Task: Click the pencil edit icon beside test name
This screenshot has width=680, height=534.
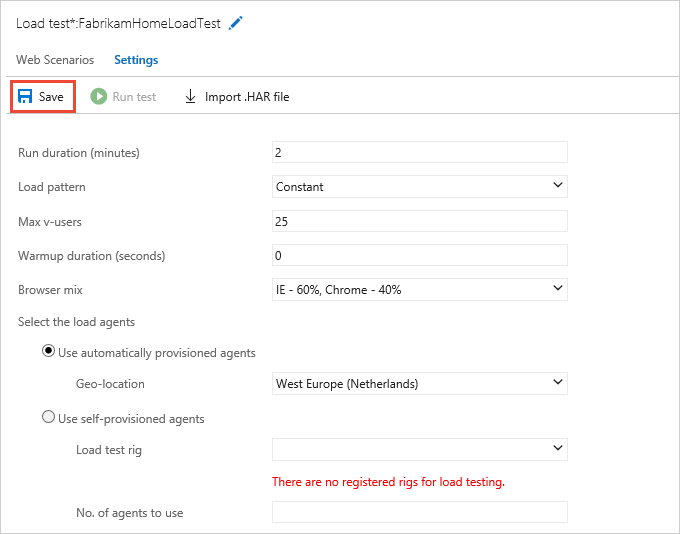Action: 235,23
